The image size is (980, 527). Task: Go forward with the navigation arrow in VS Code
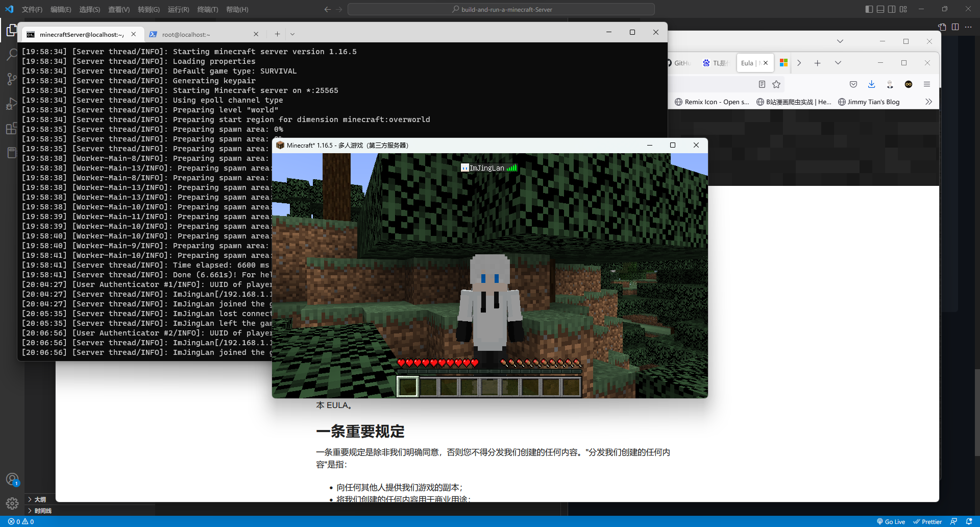[x=339, y=9]
